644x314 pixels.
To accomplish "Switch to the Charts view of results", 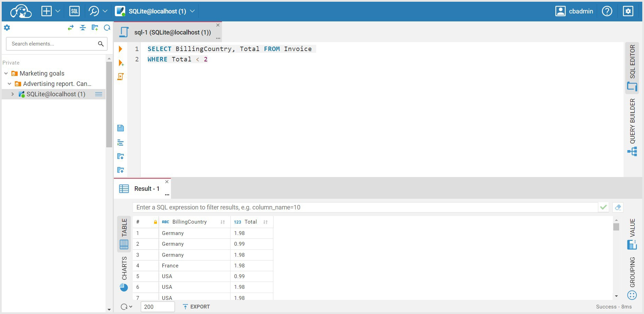I will (x=124, y=287).
